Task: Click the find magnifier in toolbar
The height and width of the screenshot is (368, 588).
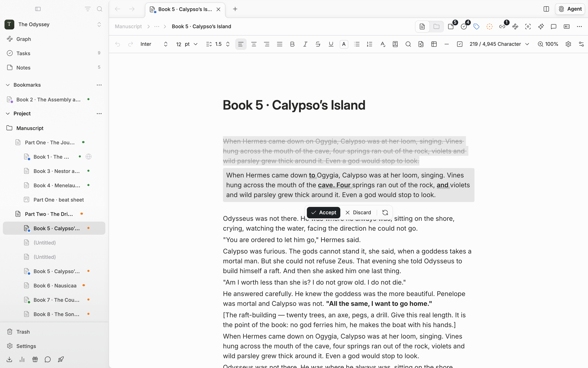Action: pyautogui.click(x=408, y=44)
